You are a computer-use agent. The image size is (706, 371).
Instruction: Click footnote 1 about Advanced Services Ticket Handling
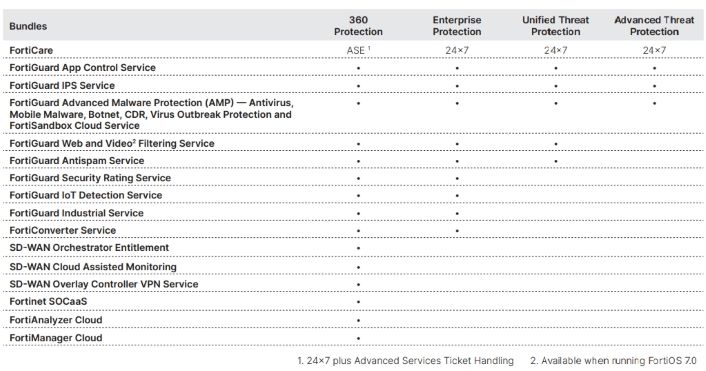405,361
